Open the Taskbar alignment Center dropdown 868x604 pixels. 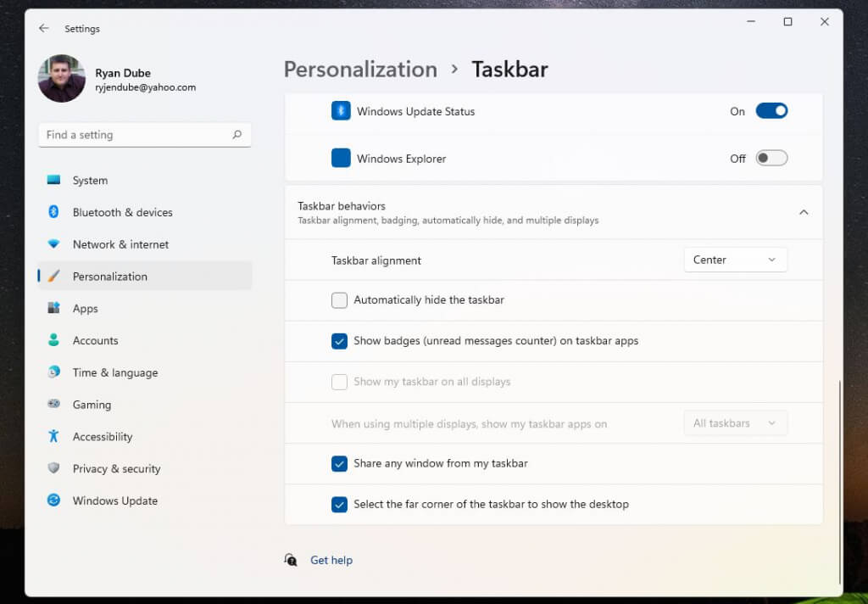[x=735, y=260]
